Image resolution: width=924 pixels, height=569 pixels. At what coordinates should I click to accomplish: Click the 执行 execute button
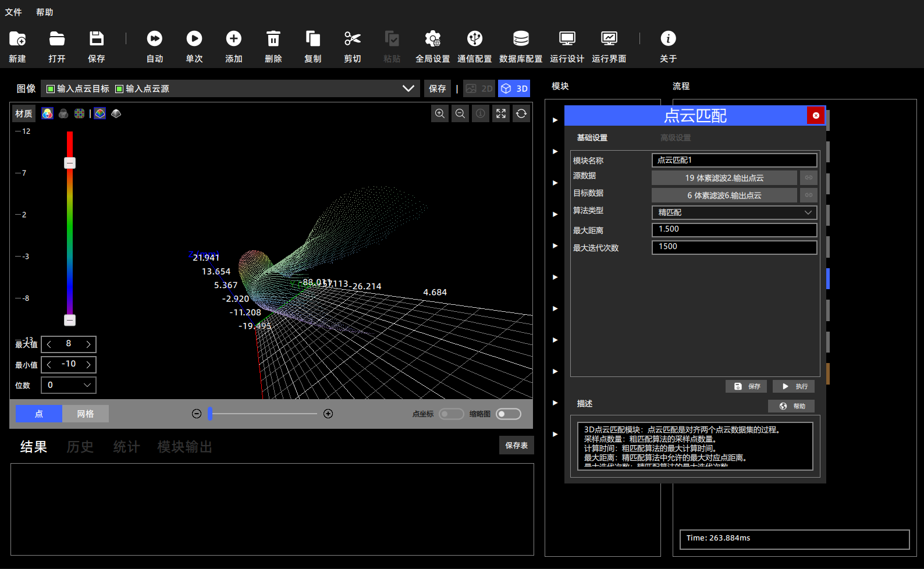point(794,386)
